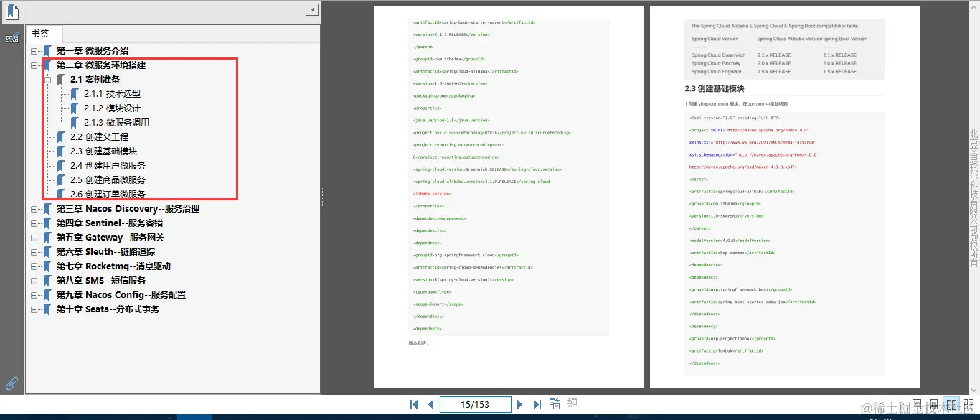Click the bookmark icon of 2.2 创建父工程
The width and height of the screenshot is (980, 420).
pos(61,137)
